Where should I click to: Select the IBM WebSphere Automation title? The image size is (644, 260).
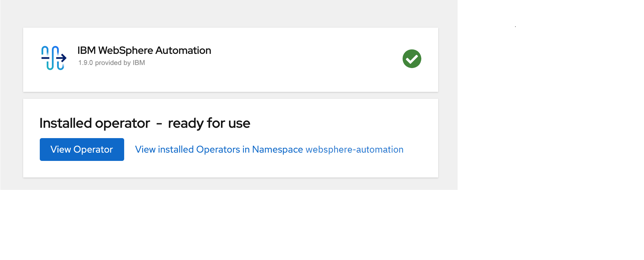(x=144, y=50)
